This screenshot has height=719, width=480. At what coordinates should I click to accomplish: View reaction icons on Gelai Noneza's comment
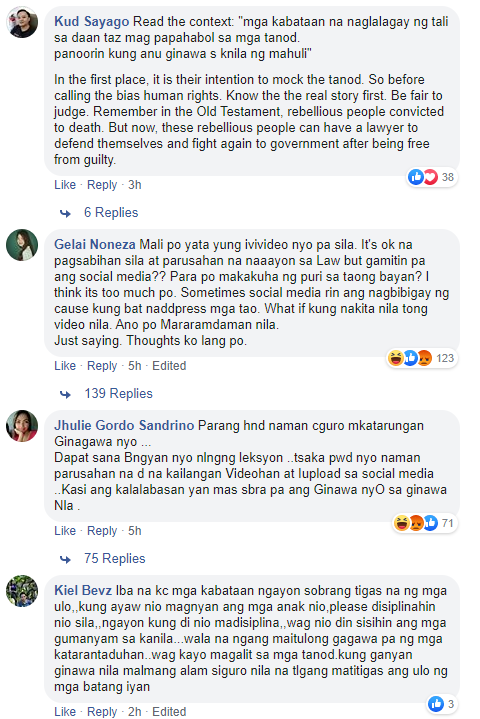410,358
